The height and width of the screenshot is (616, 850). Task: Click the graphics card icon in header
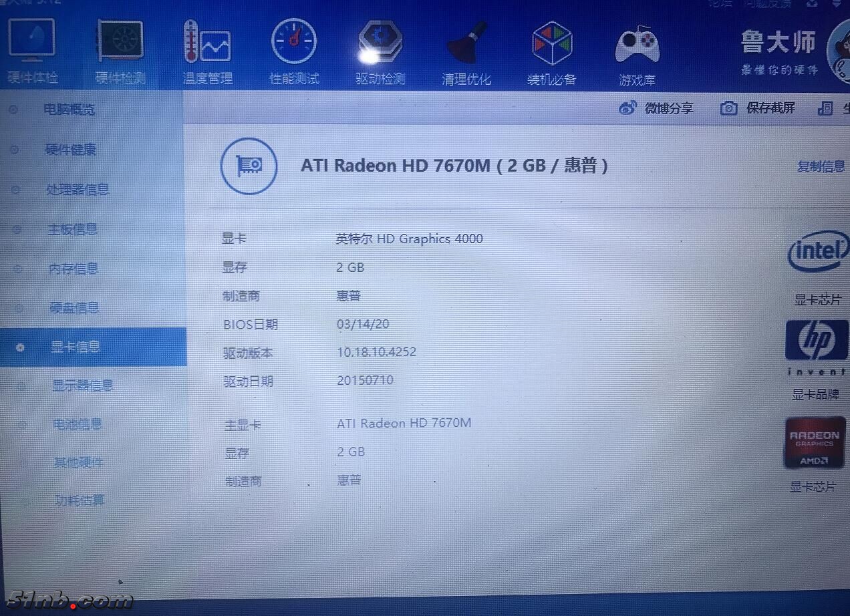coord(249,166)
